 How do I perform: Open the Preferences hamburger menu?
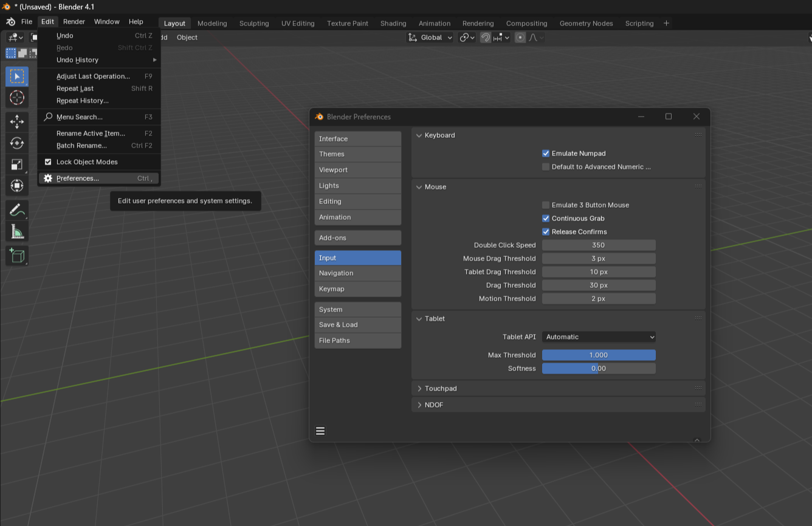click(320, 431)
